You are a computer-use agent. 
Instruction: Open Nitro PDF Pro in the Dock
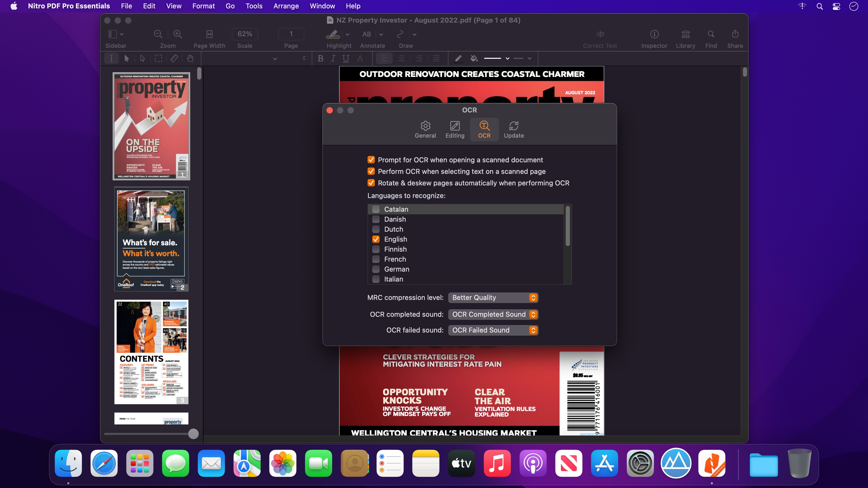712,463
